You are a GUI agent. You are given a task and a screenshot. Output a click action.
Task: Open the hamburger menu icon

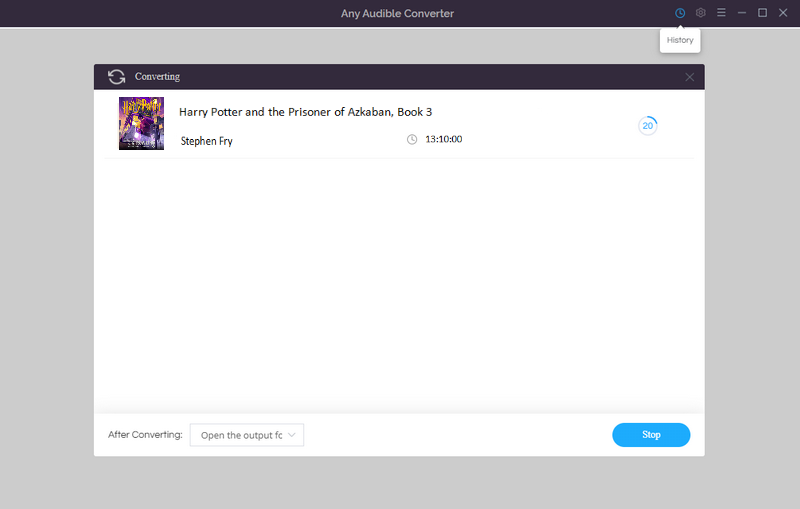721,12
